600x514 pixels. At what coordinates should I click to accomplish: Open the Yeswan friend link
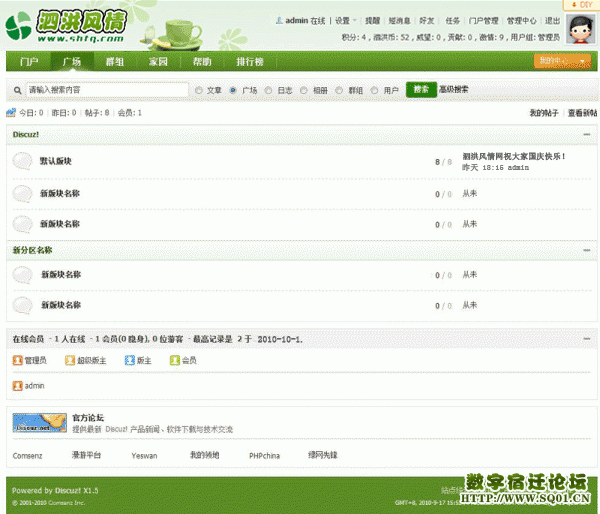(x=144, y=456)
